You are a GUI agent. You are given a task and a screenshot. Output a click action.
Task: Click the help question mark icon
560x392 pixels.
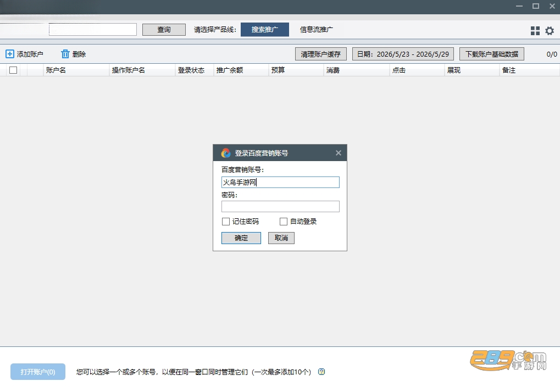321,372
